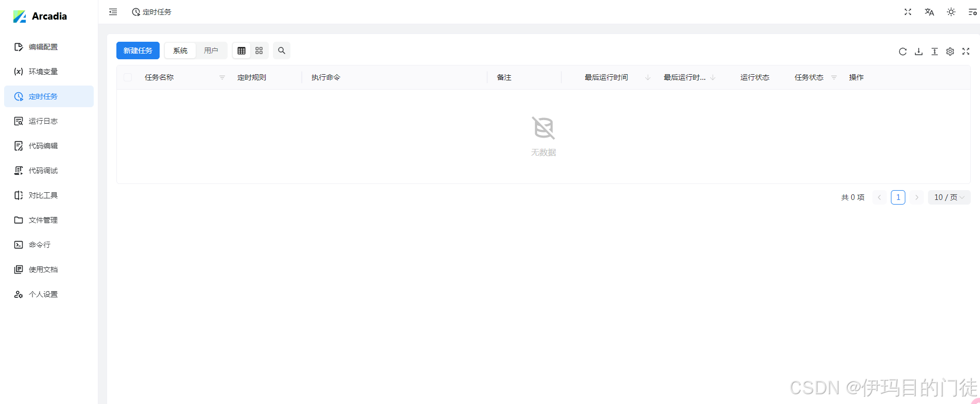Screen dimensions: 980x404
Task: Click the 操作 column header
Action: [x=856, y=77]
